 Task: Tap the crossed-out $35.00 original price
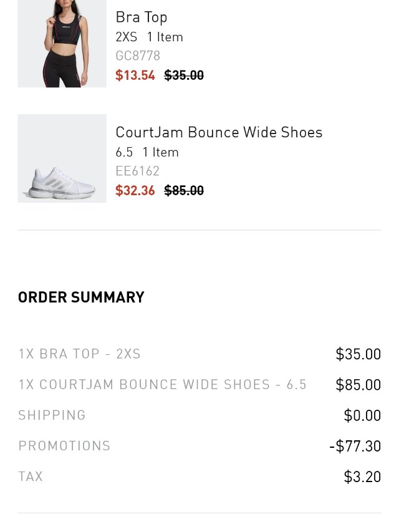click(x=184, y=75)
